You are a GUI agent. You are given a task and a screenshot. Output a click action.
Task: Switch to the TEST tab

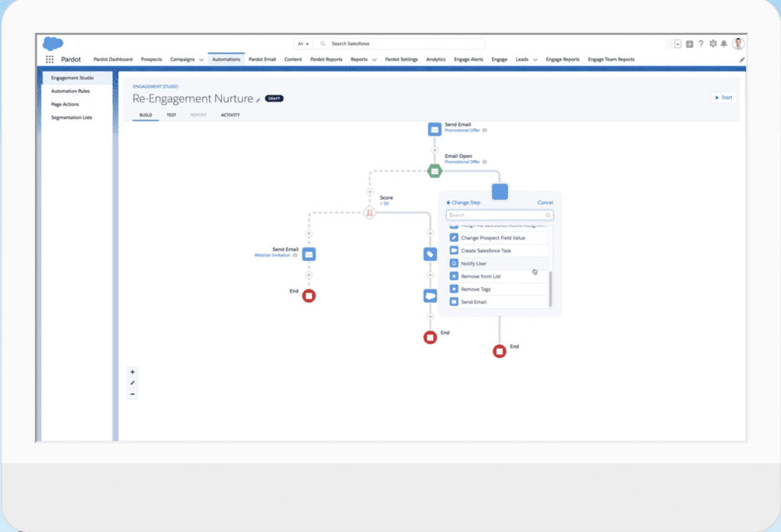coord(172,115)
